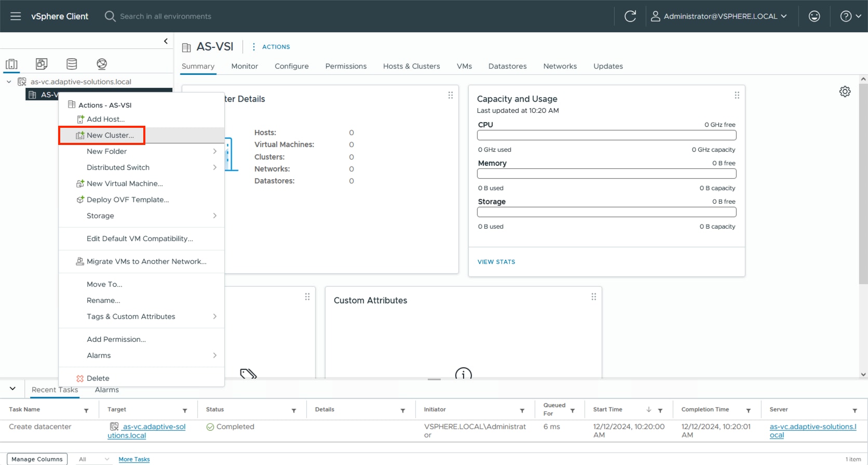The image size is (868, 465).
Task: Switch to the Alarms bottom tab
Action: coord(107,390)
